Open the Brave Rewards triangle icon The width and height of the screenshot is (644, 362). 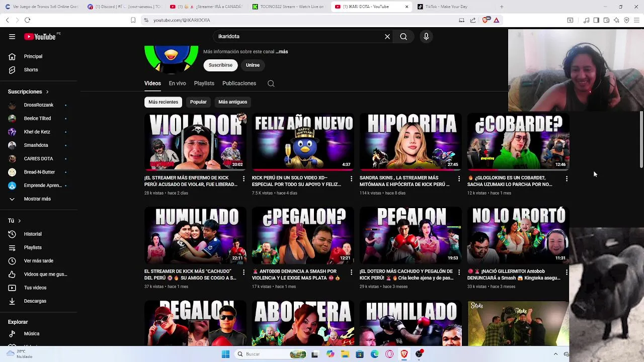pyautogui.click(x=497, y=20)
